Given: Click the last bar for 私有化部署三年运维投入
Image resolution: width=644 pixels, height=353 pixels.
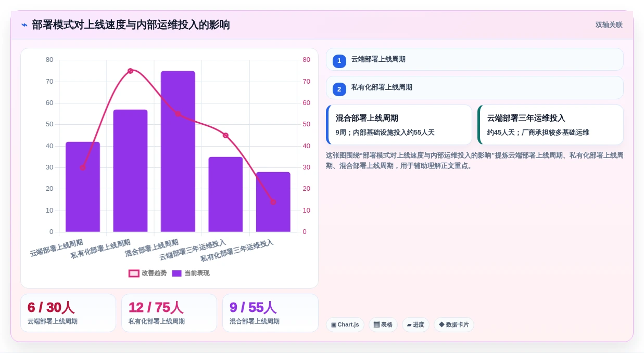Looking at the screenshot, I should [x=273, y=202].
